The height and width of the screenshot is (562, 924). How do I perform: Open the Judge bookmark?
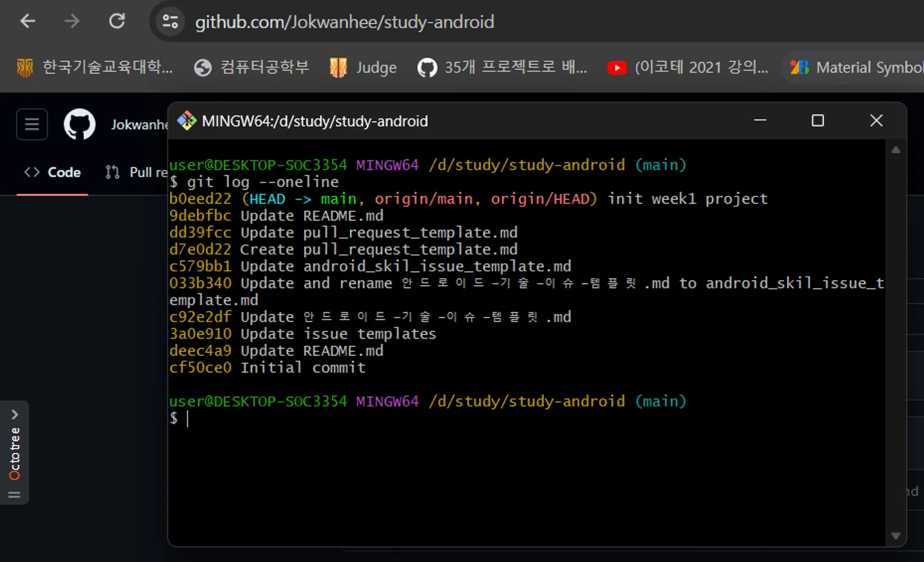coord(363,67)
